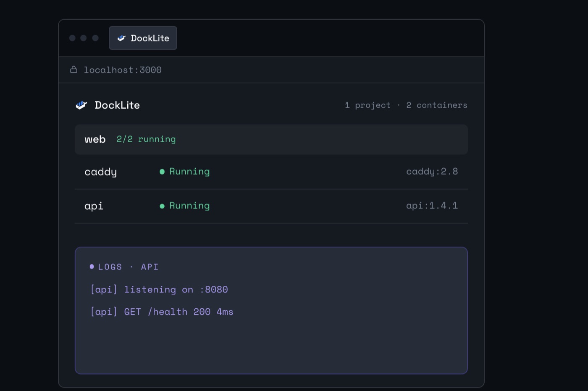
Task: Click the lock icon in address bar
Action: (x=73, y=70)
